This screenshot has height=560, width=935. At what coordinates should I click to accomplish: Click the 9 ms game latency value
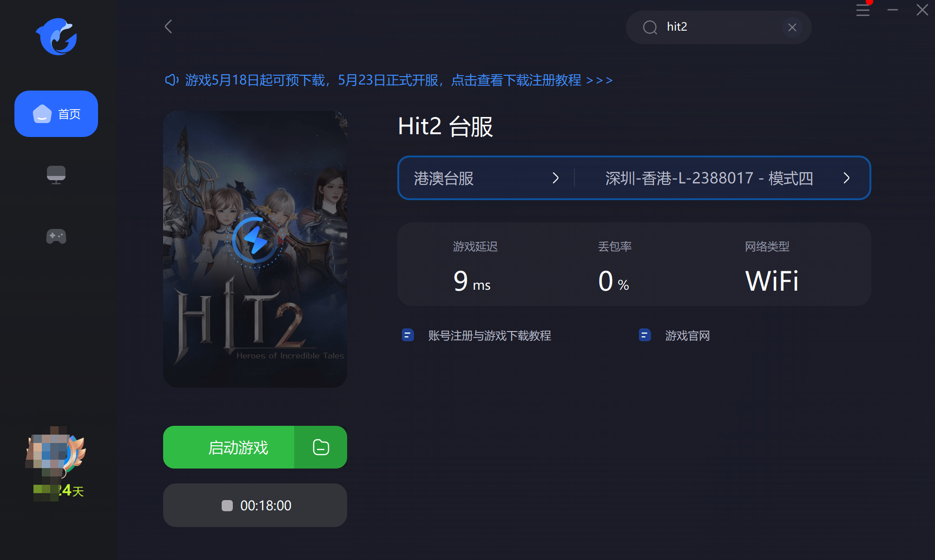tap(472, 281)
